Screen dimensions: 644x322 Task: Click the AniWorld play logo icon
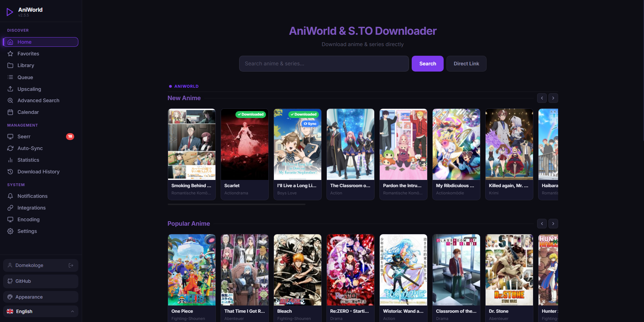click(x=10, y=12)
